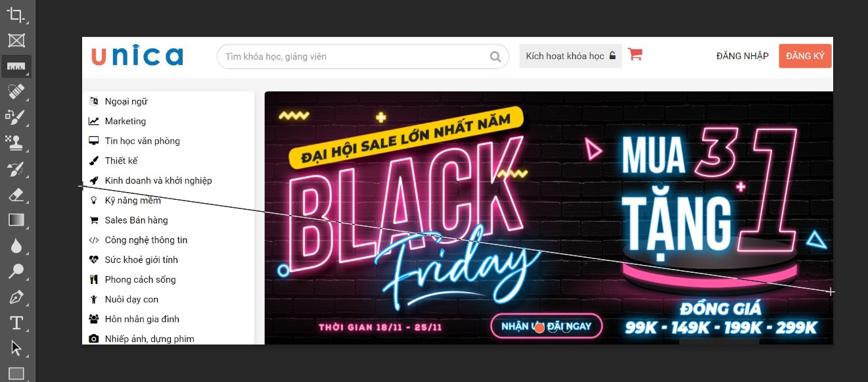Select the Spot Healing Brush tool
This screenshot has width=868, height=382.
pyautogui.click(x=16, y=91)
